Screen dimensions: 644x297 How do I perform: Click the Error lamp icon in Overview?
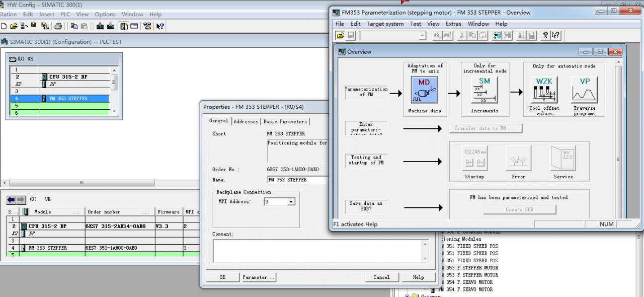click(x=519, y=158)
